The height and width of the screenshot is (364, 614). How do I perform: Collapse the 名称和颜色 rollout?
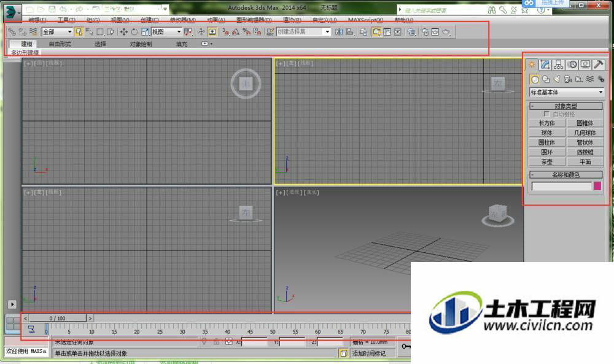[x=566, y=174]
